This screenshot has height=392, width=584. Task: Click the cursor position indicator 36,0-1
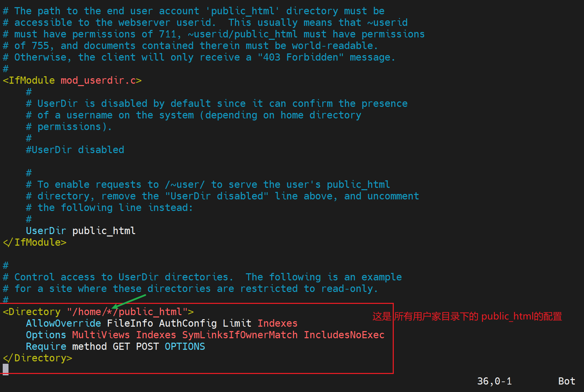[494, 381]
